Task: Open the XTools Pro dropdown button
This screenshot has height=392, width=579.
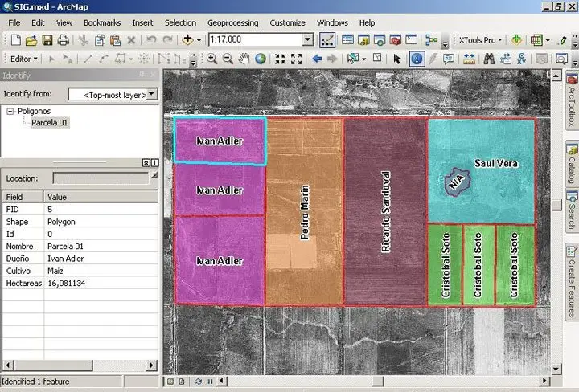Action: click(x=479, y=39)
